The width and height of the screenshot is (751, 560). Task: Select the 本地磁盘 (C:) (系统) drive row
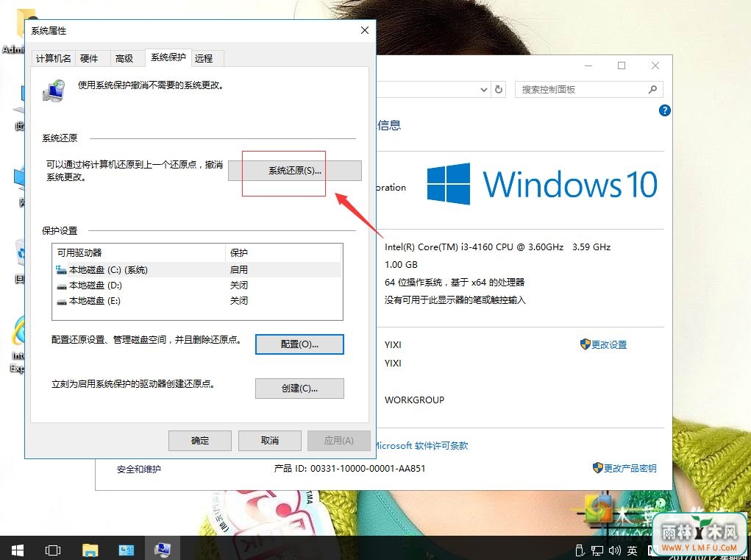pos(197,270)
